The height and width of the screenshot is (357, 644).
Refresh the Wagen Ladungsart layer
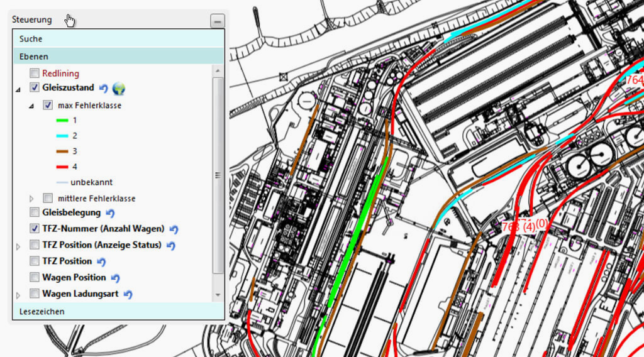click(x=128, y=295)
